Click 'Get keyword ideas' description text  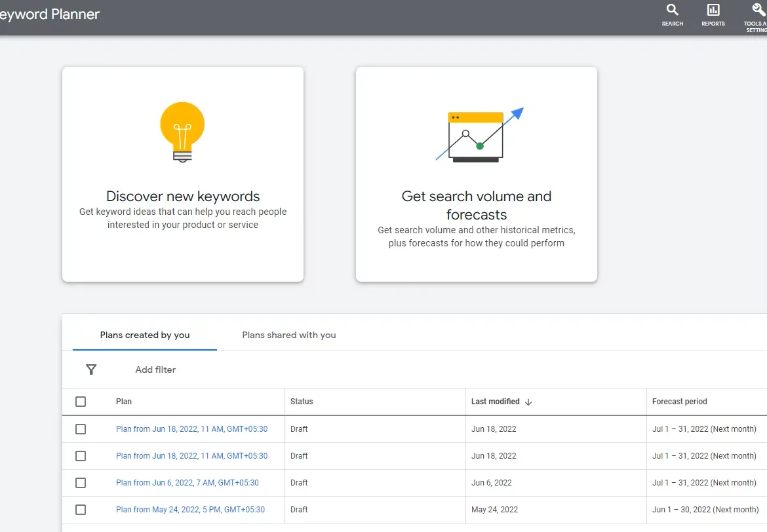(183, 218)
